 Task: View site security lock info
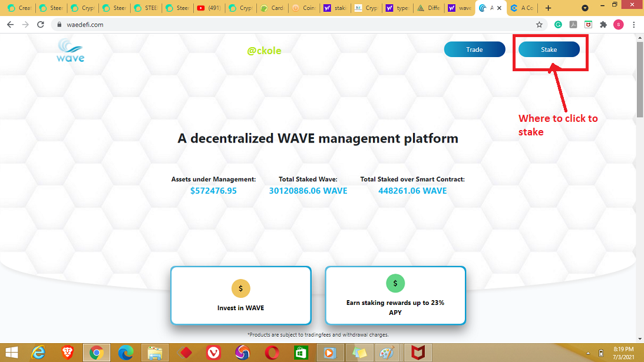[x=59, y=25]
